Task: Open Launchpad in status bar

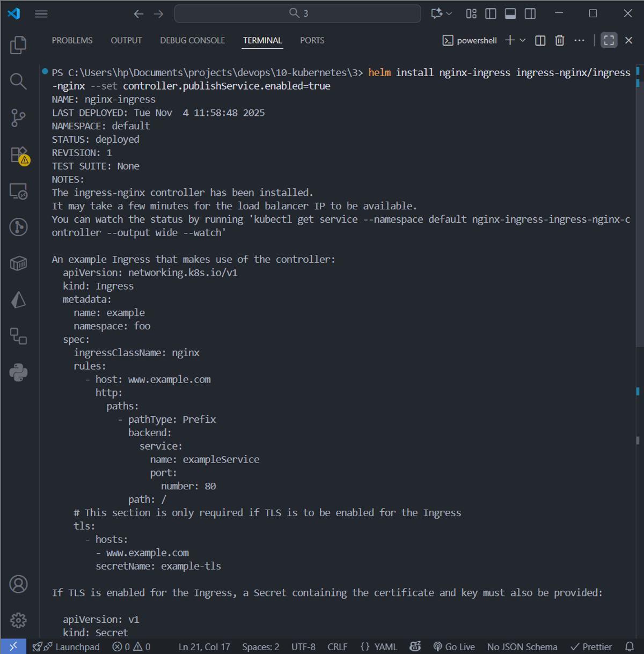Action: point(66,646)
